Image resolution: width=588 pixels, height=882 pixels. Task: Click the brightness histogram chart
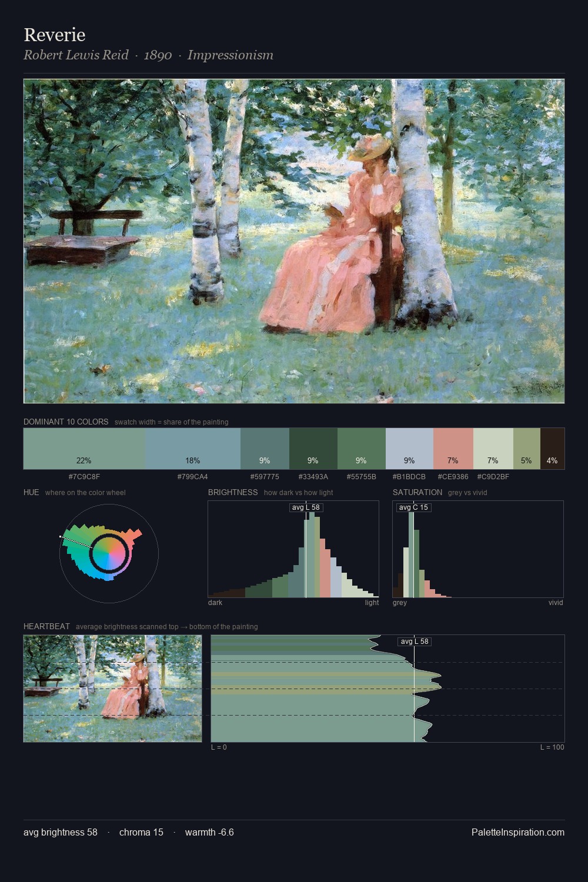pos(293,549)
